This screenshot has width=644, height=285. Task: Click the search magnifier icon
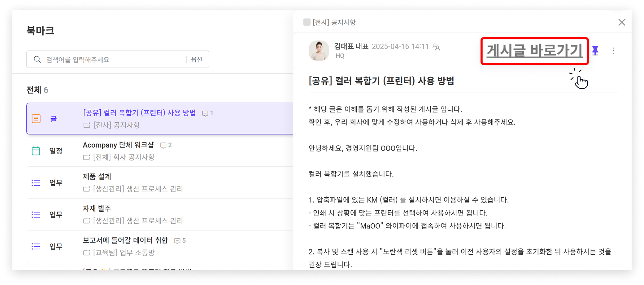click(x=37, y=59)
